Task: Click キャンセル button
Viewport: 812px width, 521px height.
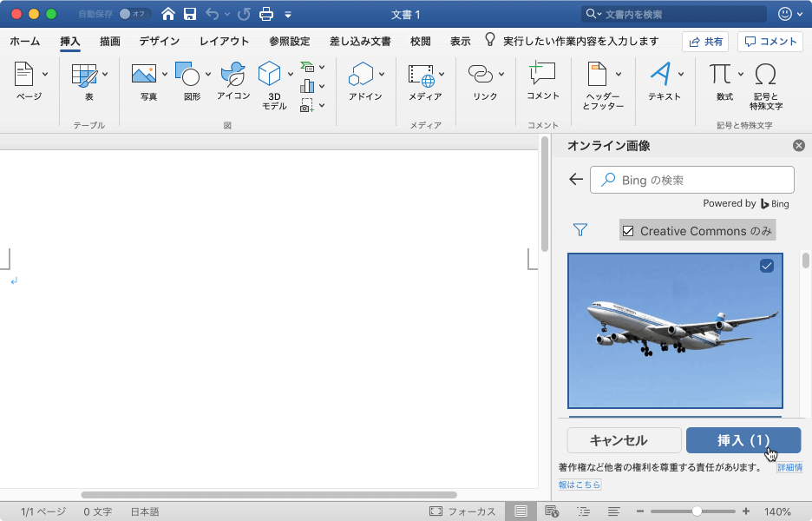Action: [x=624, y=440]
